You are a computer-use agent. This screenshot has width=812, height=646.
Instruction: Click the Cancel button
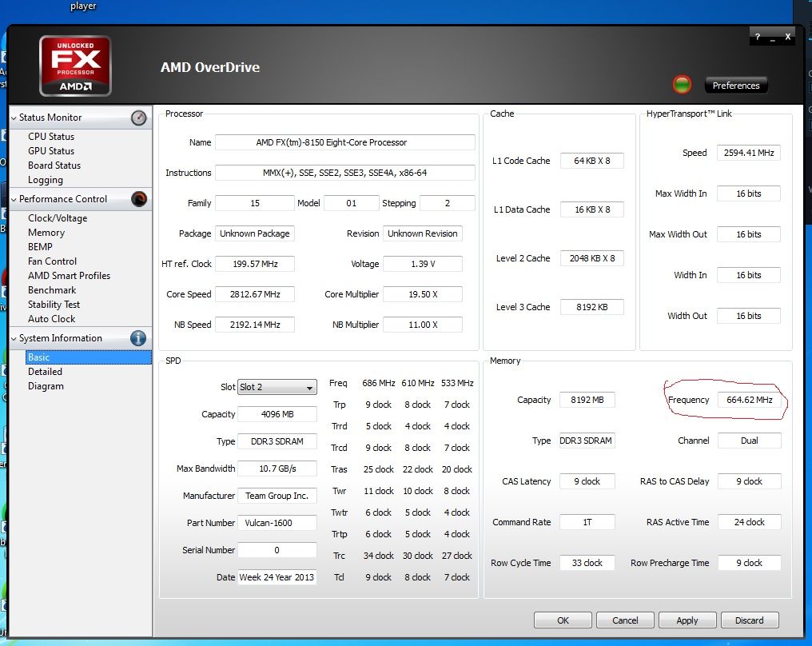(x=625, y=620)
